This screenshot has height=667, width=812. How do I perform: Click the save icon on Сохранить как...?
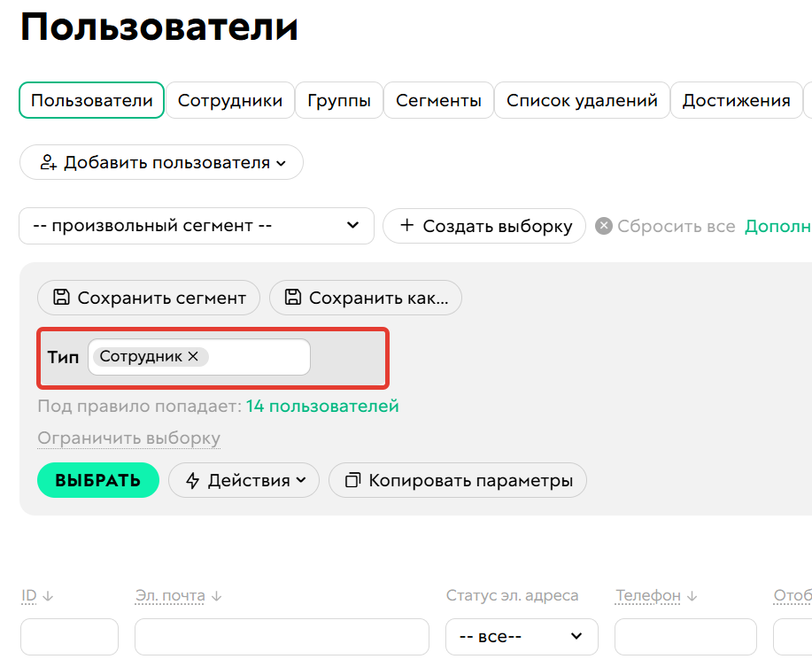point(293,298)
